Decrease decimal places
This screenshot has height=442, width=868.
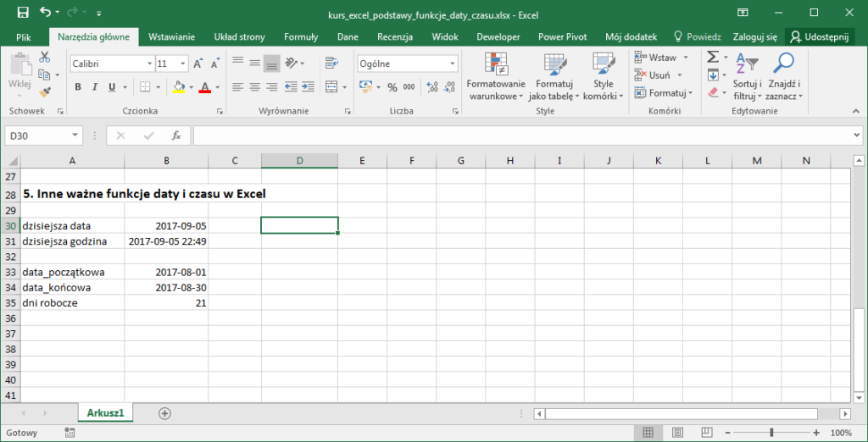[x=450, y=87]
